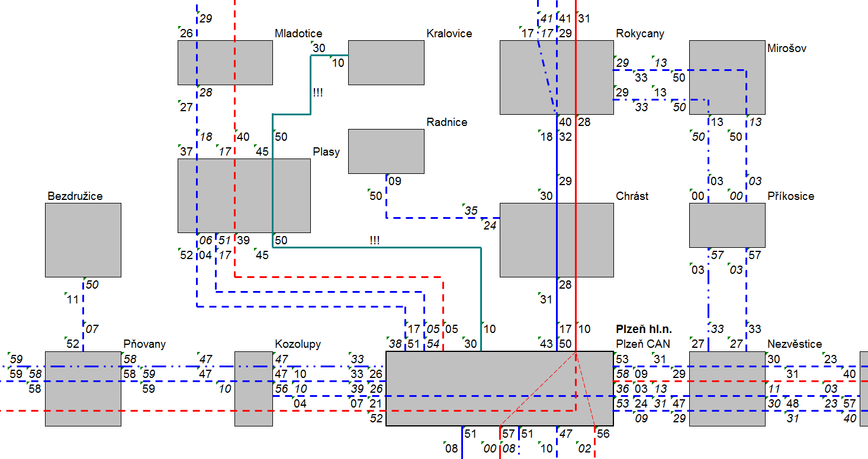Click minute '37' above Plasy box
868x459 pixels.
[187, 152]
